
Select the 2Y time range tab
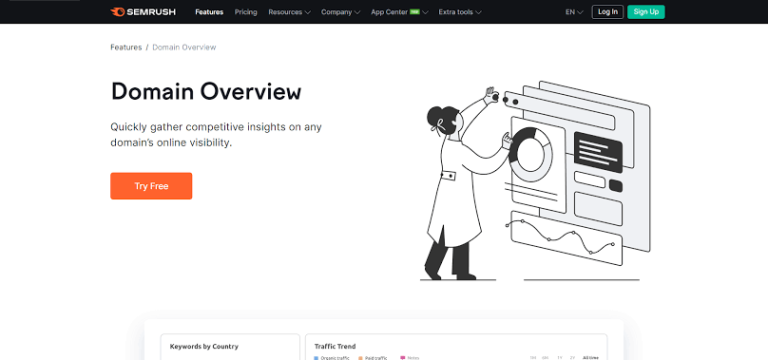coord(572,358)
